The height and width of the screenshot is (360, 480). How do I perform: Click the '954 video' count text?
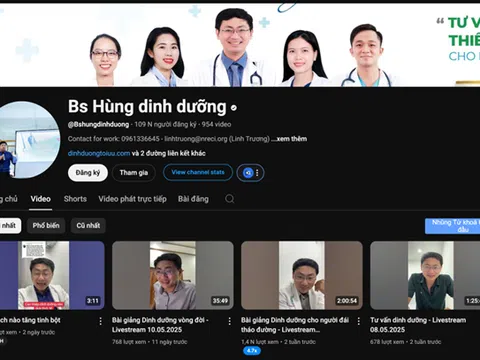click(x=216, y=125)
